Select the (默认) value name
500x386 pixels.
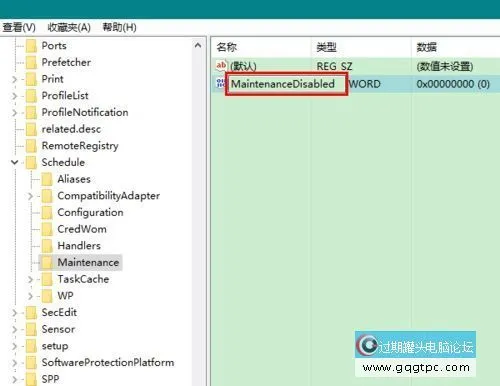(243, 66)
